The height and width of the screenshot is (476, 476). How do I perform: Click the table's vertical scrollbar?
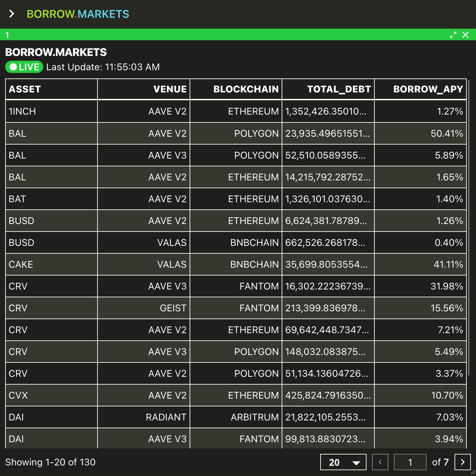469,228
